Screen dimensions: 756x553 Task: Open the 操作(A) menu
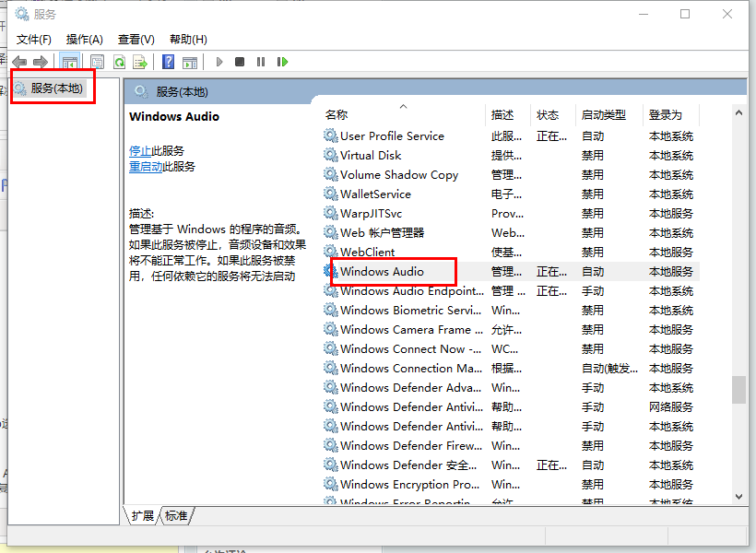click(x=85, y=39)
